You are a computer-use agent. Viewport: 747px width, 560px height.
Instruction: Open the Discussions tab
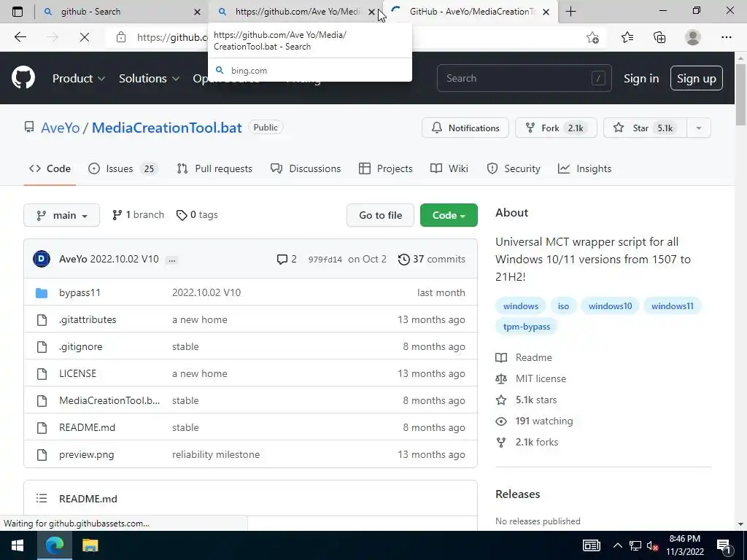306,168
